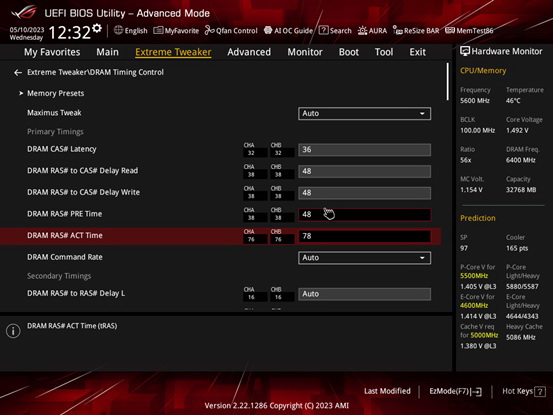Screen dimensions: 553x415
Task: Click Temperature 46°C value
Action: (x=513, y=101)
